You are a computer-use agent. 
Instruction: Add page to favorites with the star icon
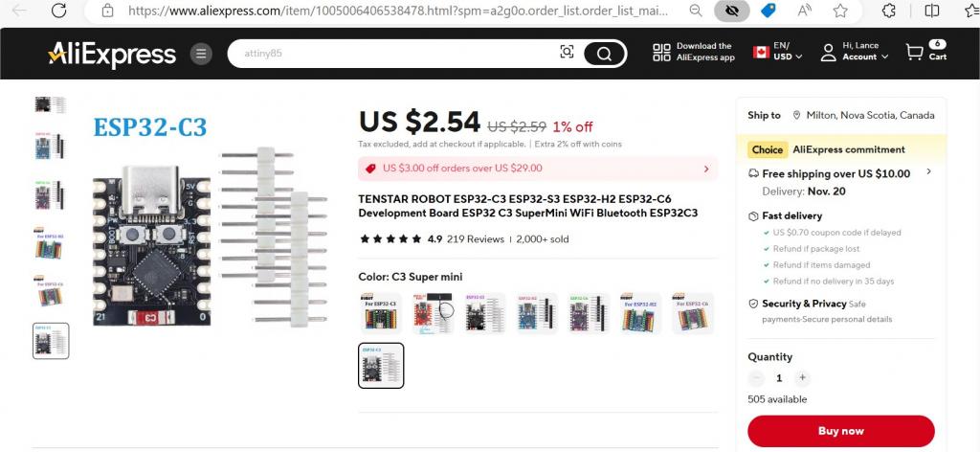pos(840,11)
